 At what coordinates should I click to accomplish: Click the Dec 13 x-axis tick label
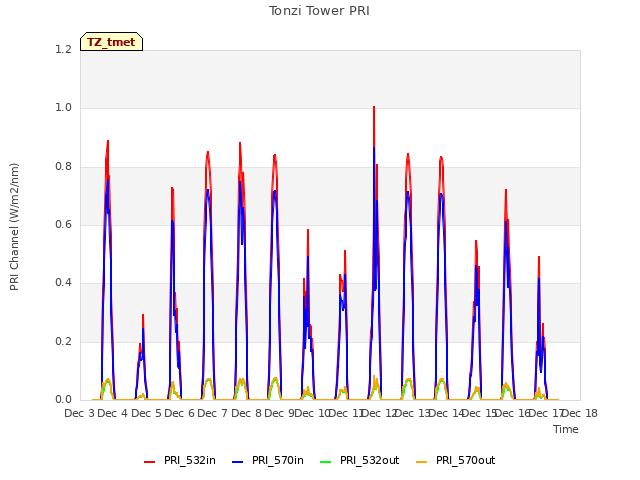pos(412,413)
